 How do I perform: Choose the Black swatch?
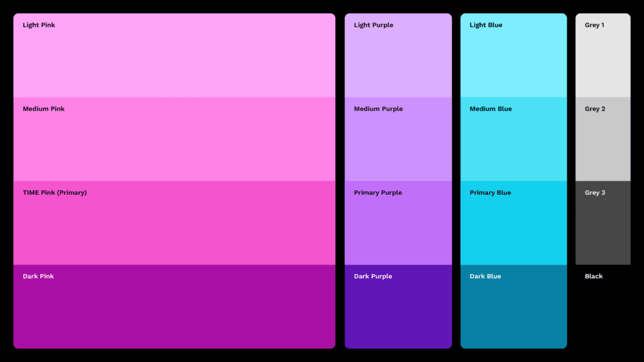pyautogui.click(x=603, y=307)
